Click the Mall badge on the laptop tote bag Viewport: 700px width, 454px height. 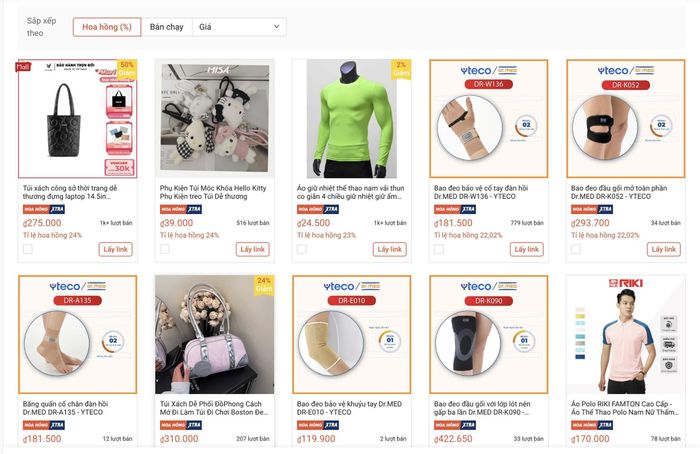point(23,67)
